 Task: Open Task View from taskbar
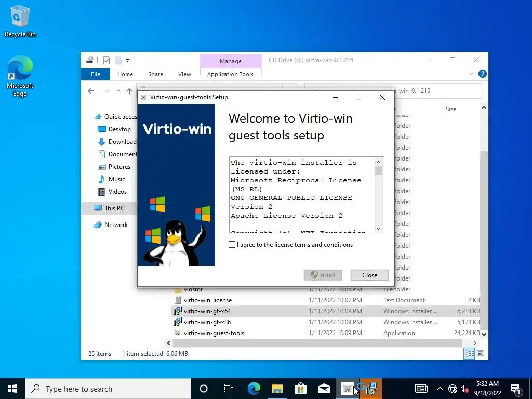tap(229, 389)
